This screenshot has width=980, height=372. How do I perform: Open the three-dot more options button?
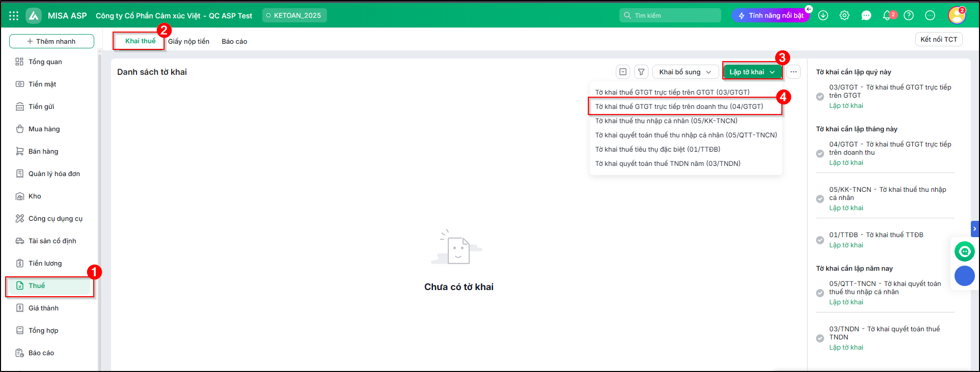coord(794,72)
